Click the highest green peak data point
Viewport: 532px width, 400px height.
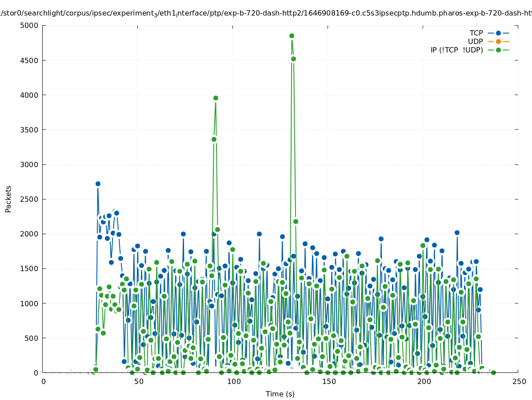(292, 36)
